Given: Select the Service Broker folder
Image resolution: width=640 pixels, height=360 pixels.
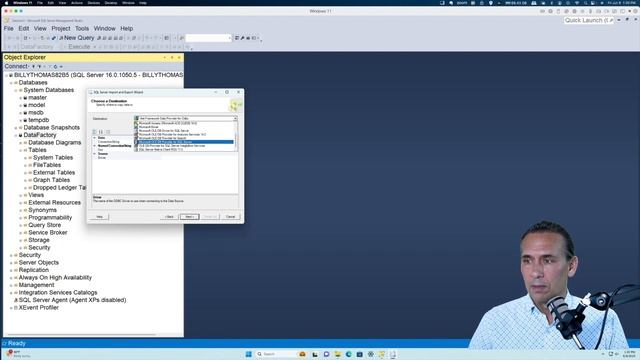Looking at the screenshot, I should [48, 233].
